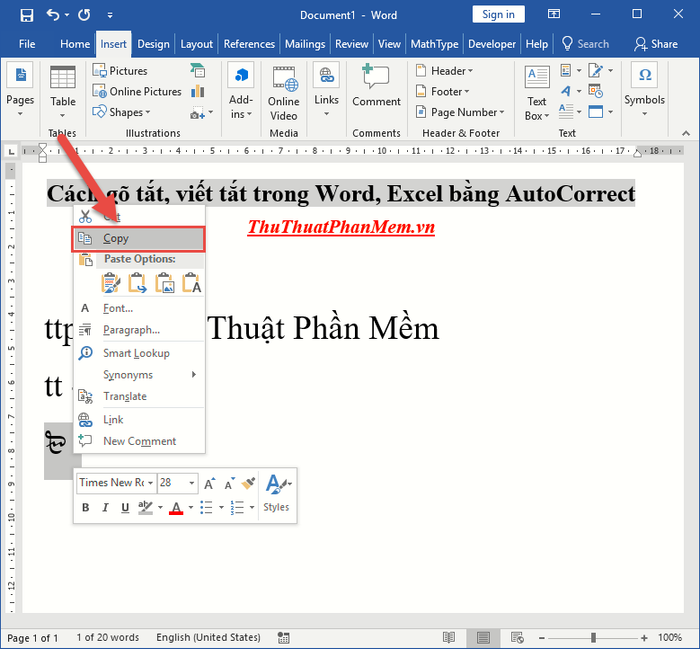Open the Text Box gallery
This screenshot has height=649, width=700.
(x=537, y=93)
